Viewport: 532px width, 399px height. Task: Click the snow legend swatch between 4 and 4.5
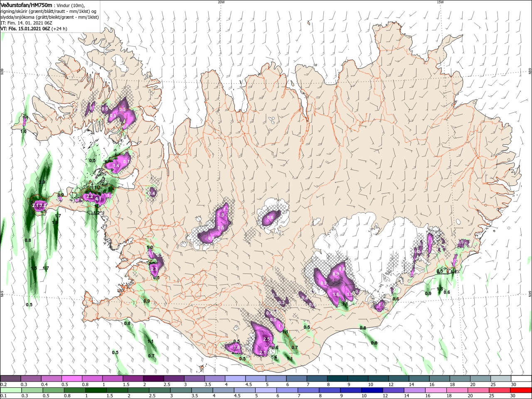point(235,379)
